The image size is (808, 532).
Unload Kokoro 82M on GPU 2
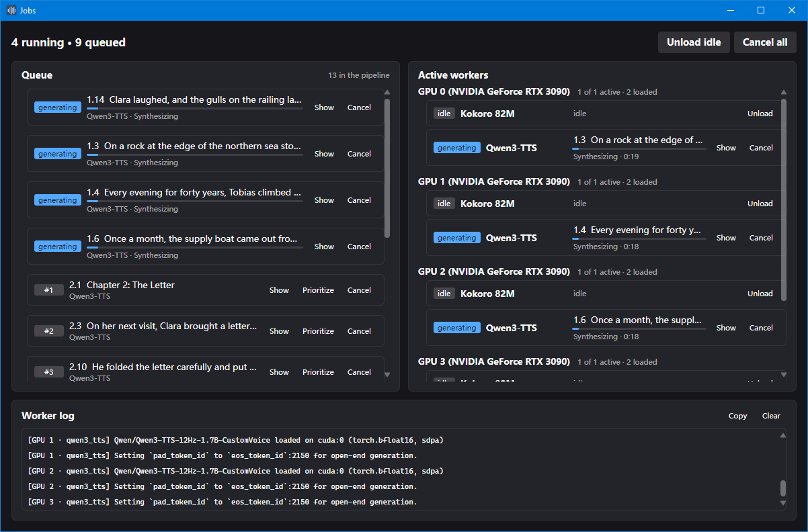pos(760,294)
